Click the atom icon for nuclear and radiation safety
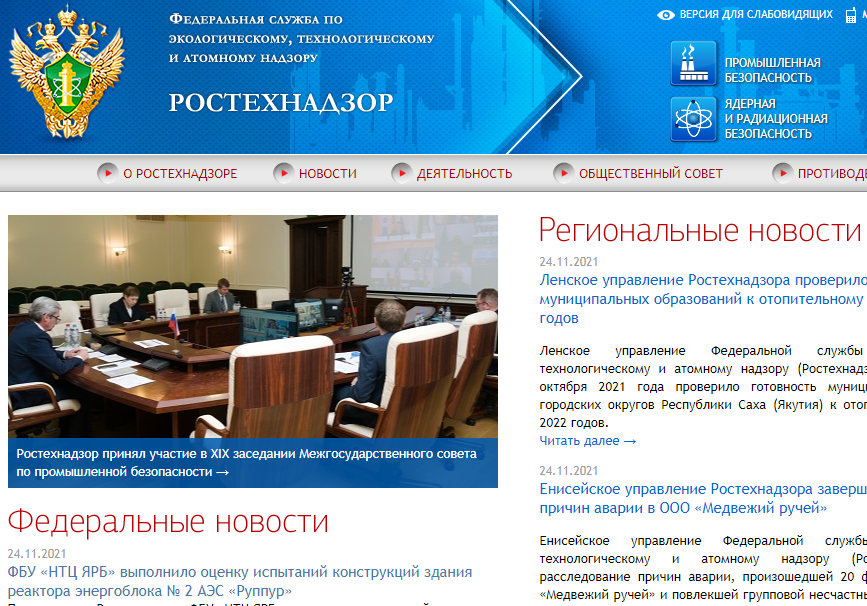 (692, 117)
